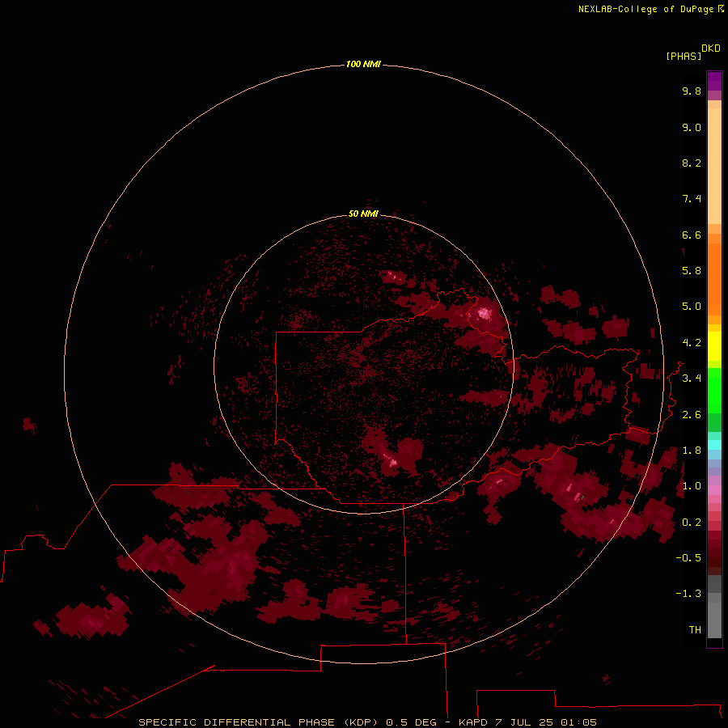
Task: Click the [PHAS] units label
Action: pyautogui.click(x=684, y=56)
